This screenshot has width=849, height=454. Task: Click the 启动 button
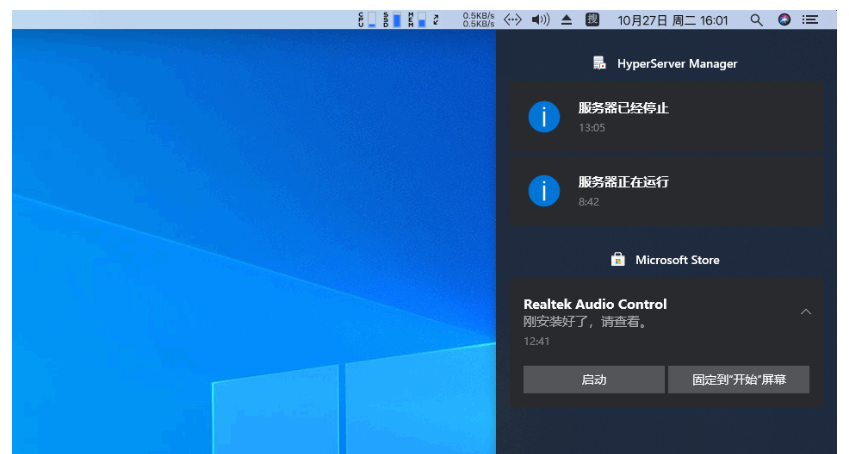click(x=594, y=379)
